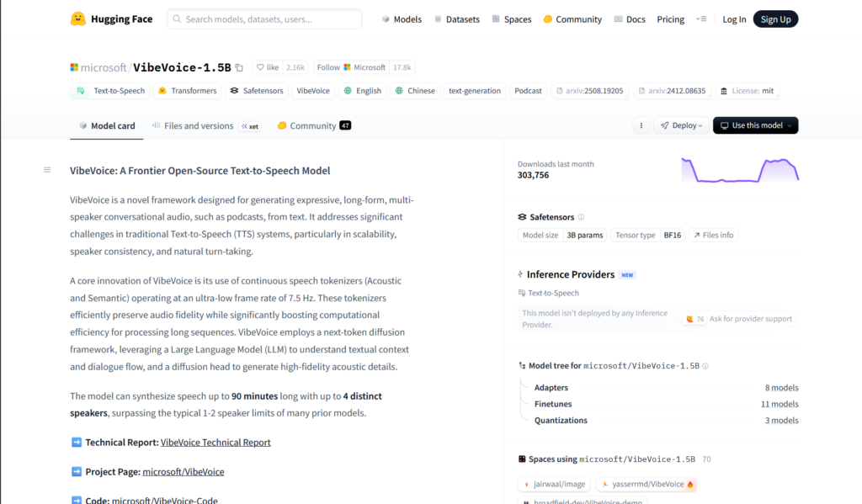Expand the navbar more menu icon
The width and height of the screenshot is (862, 504).
[701, 19]
